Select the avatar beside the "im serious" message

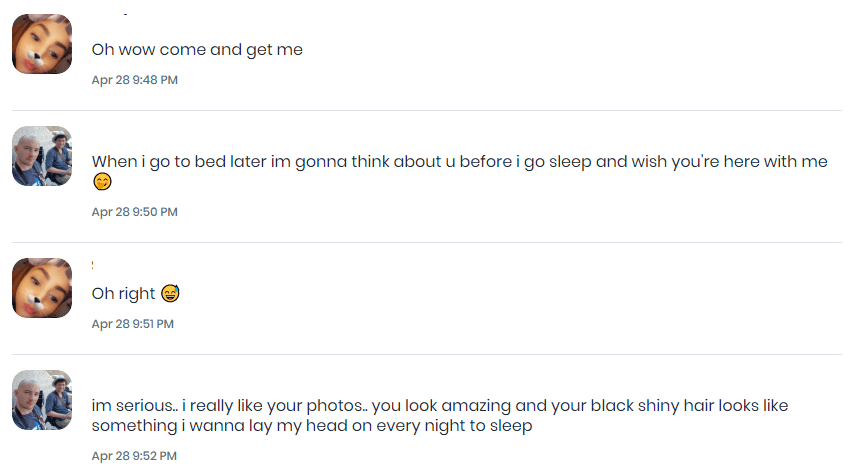[42, 400]
